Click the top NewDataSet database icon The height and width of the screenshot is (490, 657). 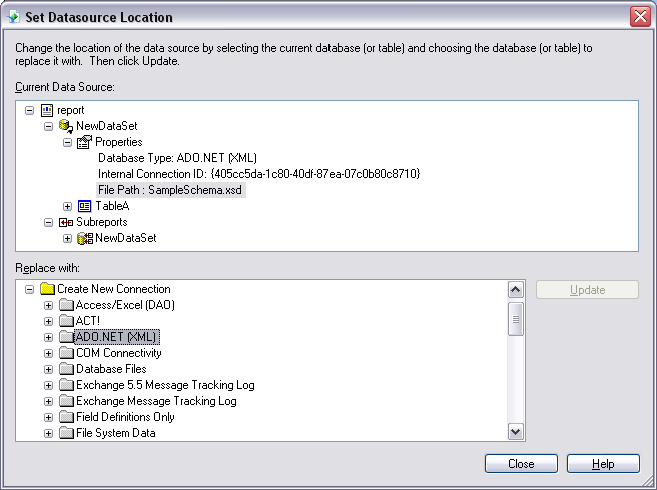click(66, 126)
